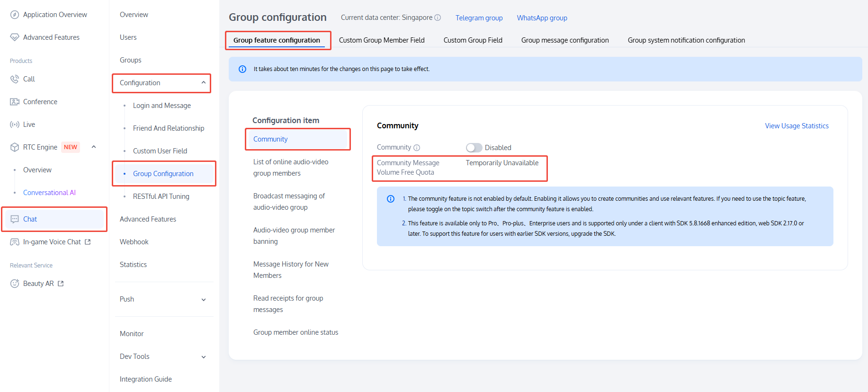The image size is (868, 392).
Task: Click the Live broadcast icon
Action: tap(15, 125)
